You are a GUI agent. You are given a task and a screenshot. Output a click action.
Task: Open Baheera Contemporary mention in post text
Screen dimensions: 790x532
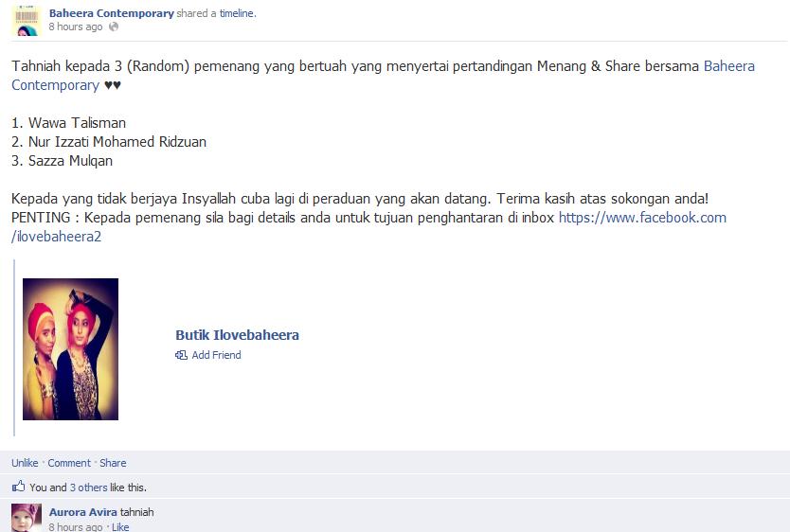[x=383, y=76]
